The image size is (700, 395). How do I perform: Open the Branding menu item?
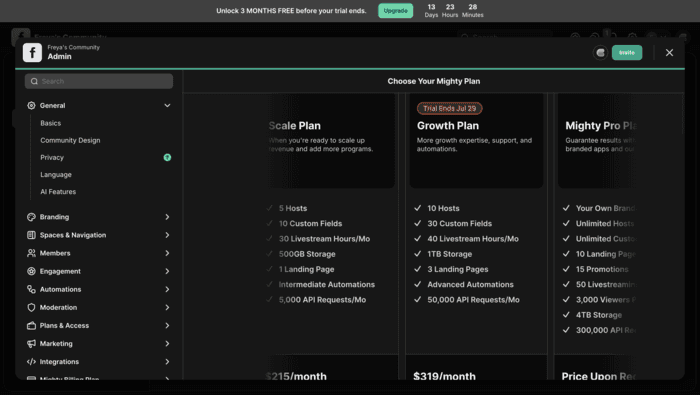tap(54, 217)
